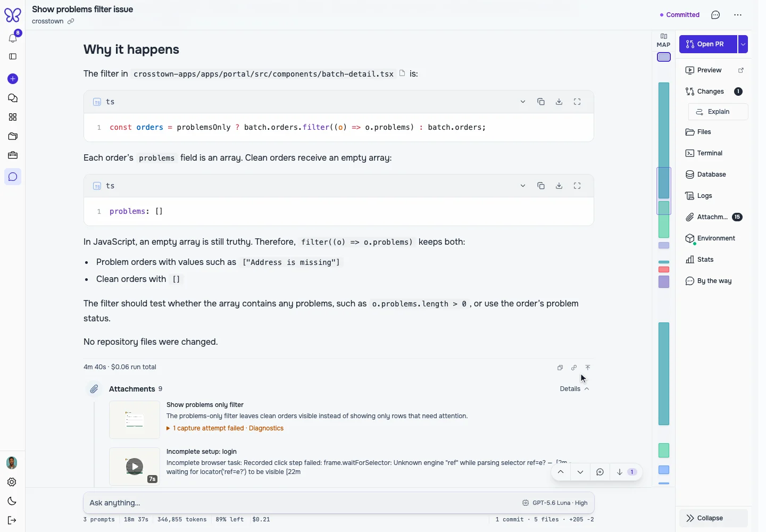Click the sign out icon in sidebar
The image size is (766, 532).
point(12,520)
